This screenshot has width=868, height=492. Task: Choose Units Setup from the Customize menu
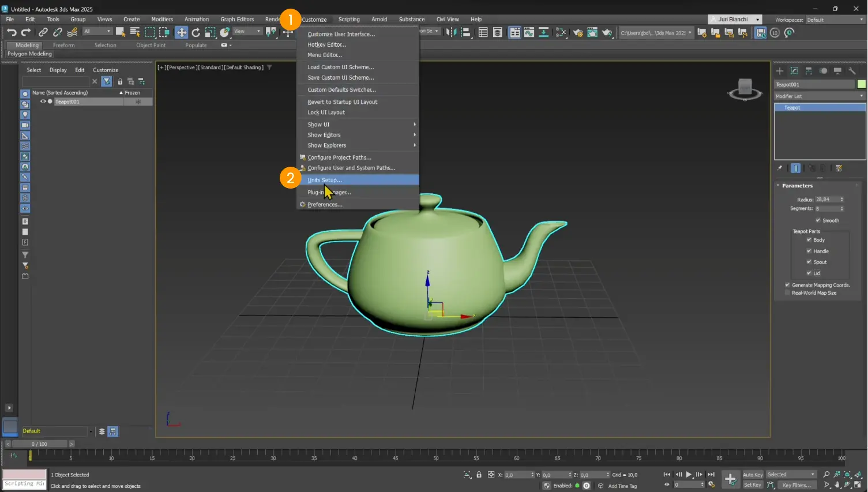pyautogui.click(x=325, y=179)
